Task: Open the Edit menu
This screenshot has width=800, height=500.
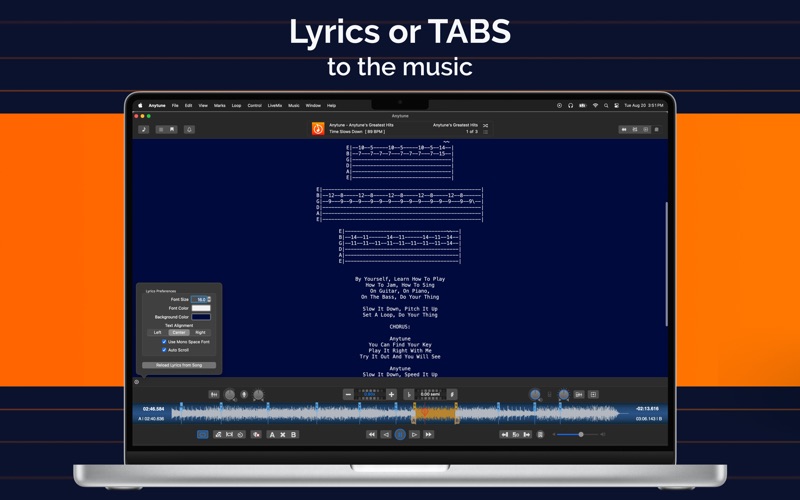Action: [188, 106]
